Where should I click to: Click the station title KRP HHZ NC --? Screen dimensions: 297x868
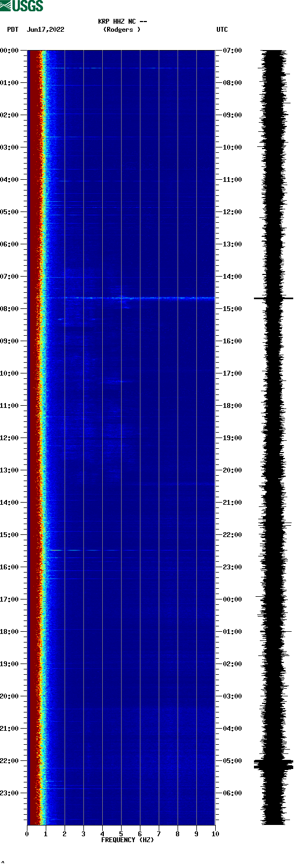[x=123, y=22]
